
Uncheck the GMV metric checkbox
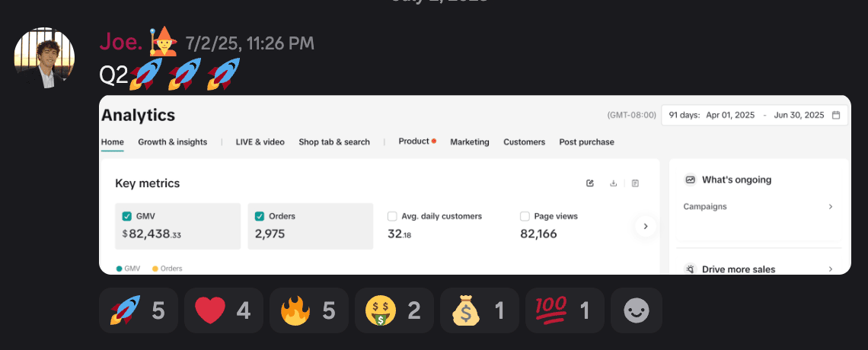coord(127,216)
